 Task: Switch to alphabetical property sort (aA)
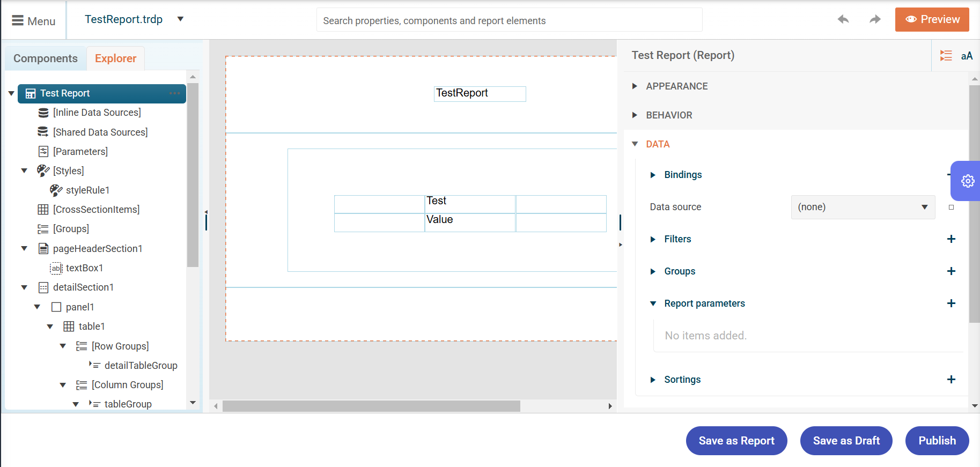pyautogui.click(x=967, y=56)
